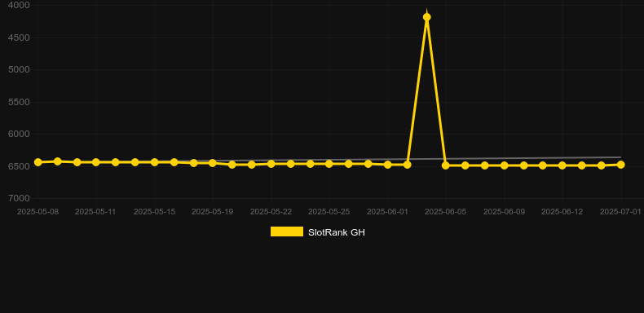Viewport: 644px width, 313px height.
Task: Click the first data point at 2025-05-08
Action: coord(37,162)
